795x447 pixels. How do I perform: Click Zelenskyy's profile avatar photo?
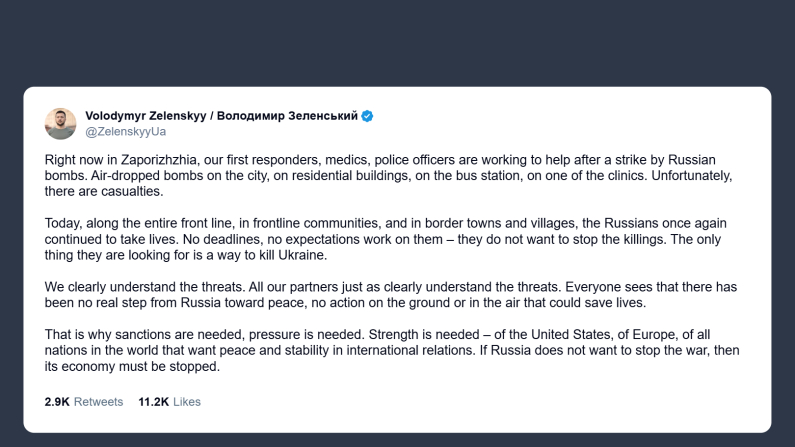click(x=60, y=123)
